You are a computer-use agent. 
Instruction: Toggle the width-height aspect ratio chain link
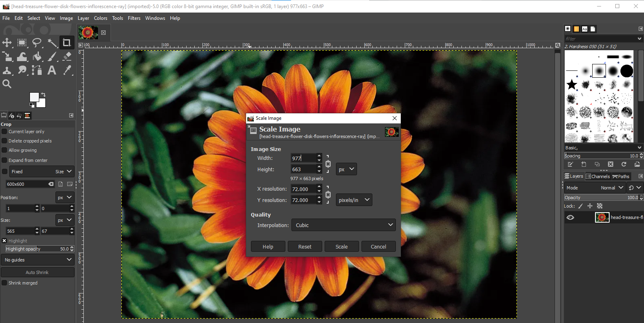(328, 164)
